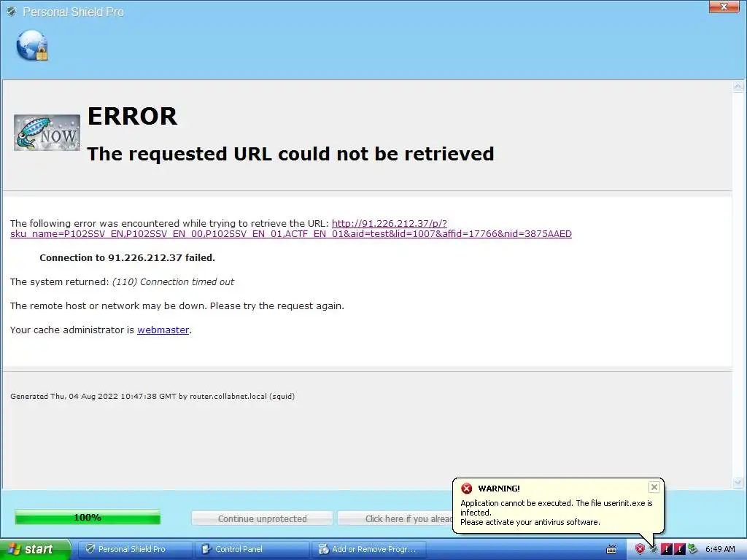Click the 'Generated Thu, 04 Aug 2022' footer text
Viewport: 747px width, 560px height.
point(152,396)
